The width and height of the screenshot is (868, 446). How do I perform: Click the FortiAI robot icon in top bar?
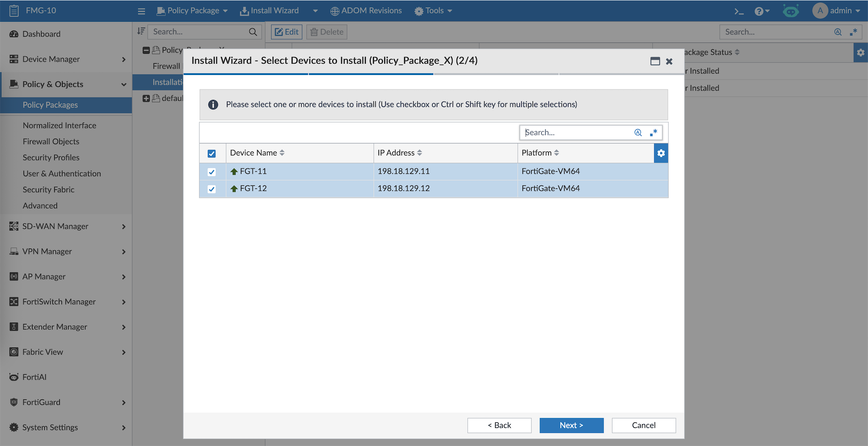[x=791, y=11]
